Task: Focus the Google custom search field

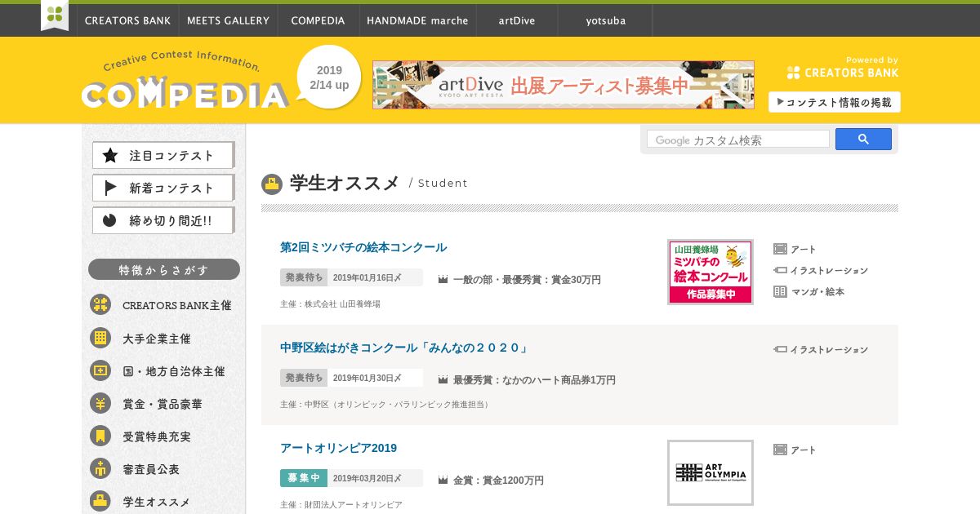Action: [x=738, y=140]
